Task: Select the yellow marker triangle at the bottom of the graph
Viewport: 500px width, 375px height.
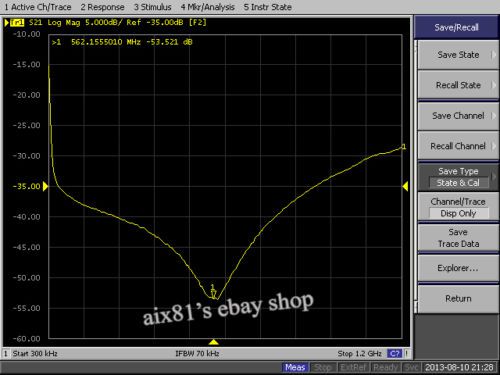Action: click(x=213, y=342)
